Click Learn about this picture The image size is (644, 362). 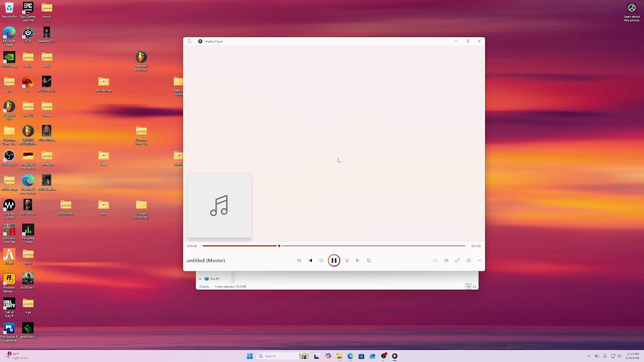pos(632,12)
